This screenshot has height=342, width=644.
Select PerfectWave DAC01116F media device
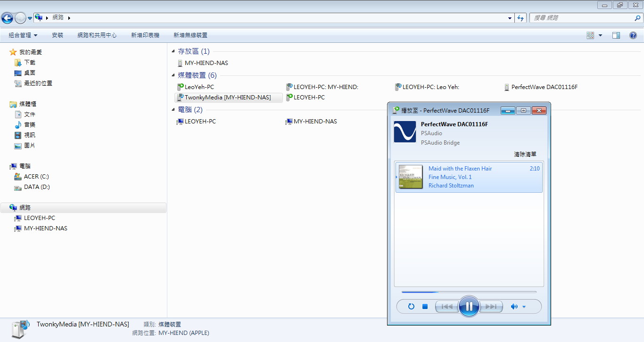point(541,87)
